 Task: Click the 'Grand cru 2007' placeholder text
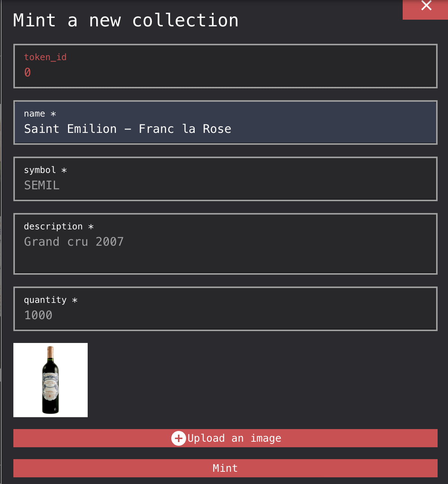(74, 242)
